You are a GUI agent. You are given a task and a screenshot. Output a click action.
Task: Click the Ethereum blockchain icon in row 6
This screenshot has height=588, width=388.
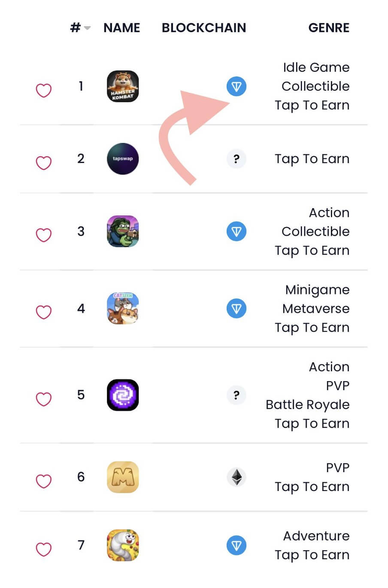tap(236, 477)
